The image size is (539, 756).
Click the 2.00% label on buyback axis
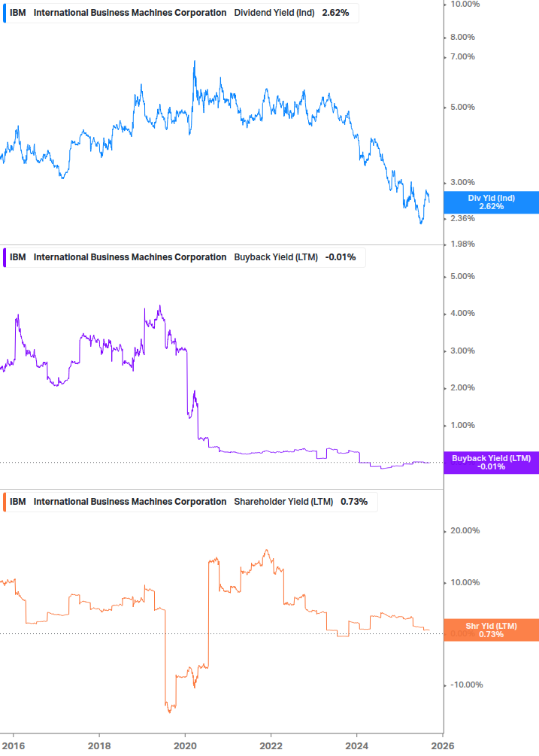point(462,387)
